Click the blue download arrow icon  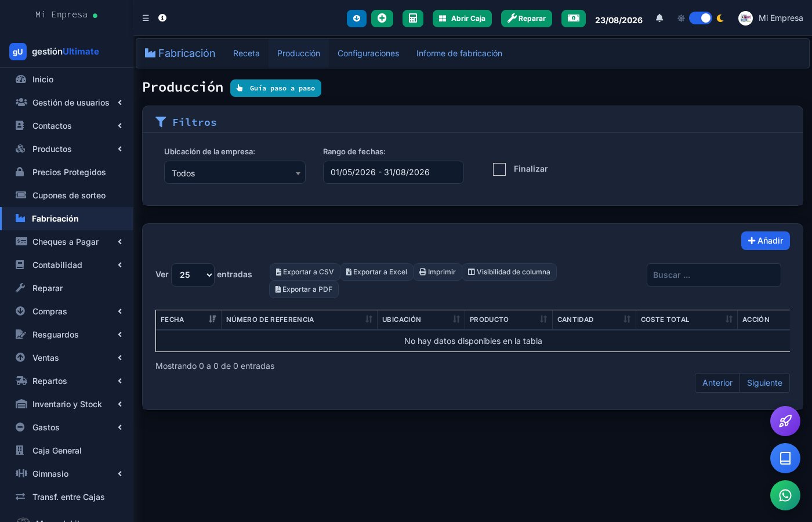click(x=357, y=19)
